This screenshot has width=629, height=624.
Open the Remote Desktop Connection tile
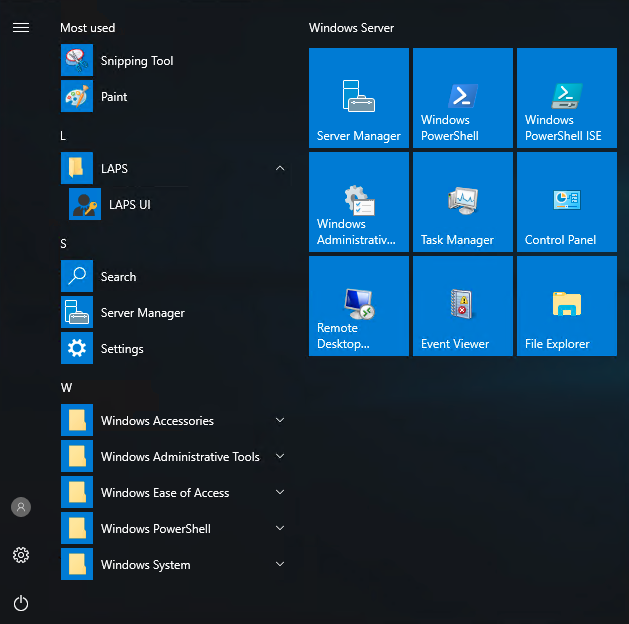tap(359, 306)
